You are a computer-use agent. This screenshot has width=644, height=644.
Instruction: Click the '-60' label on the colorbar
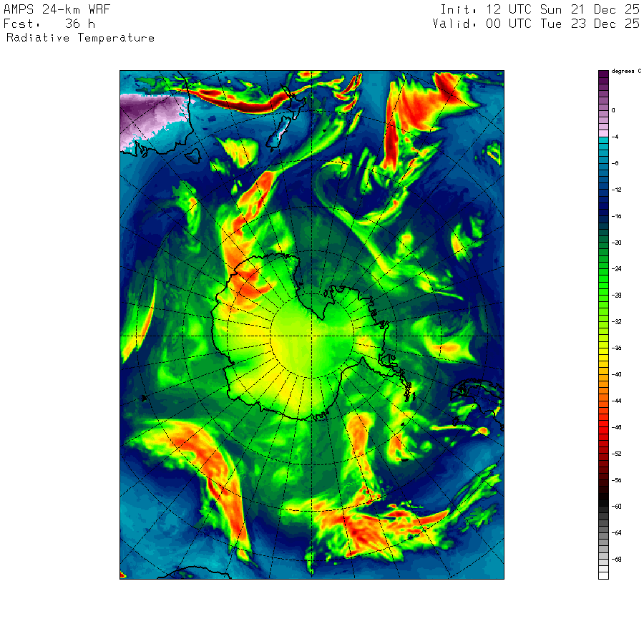(616, 507)
